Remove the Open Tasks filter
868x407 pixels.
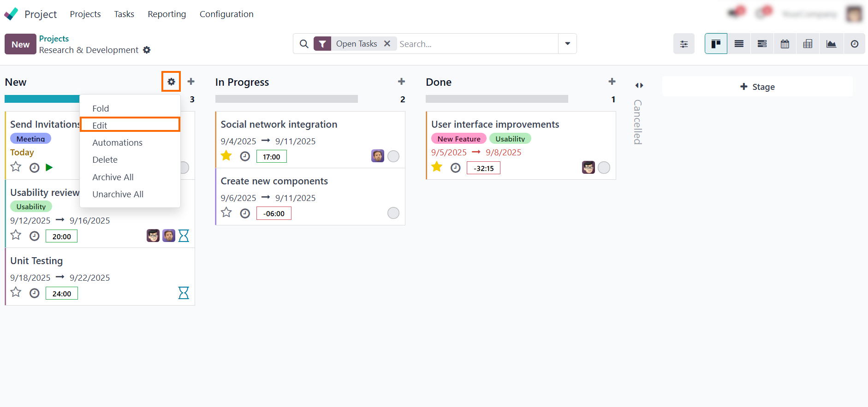pos(387,44)
